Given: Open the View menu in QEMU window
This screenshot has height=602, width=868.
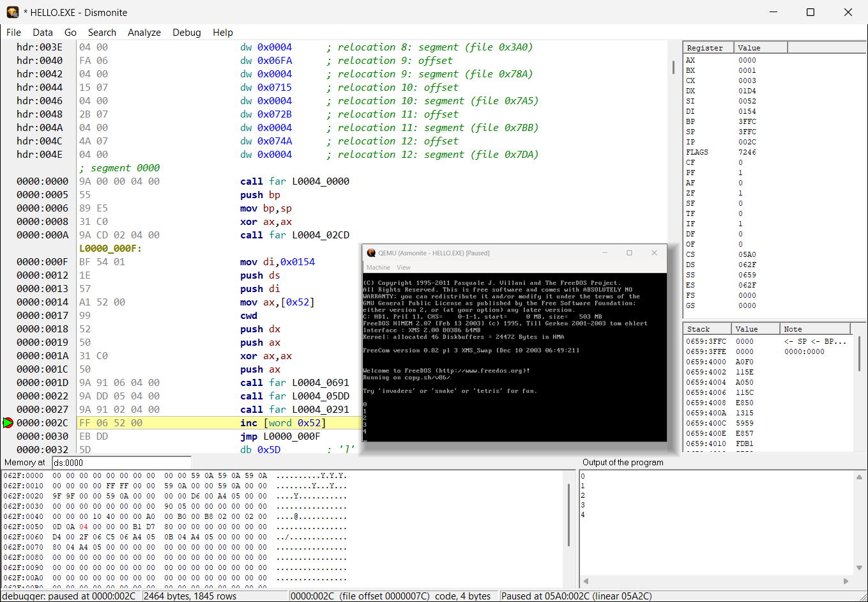Looking at the screenshot, I should [x=404, y=268].
